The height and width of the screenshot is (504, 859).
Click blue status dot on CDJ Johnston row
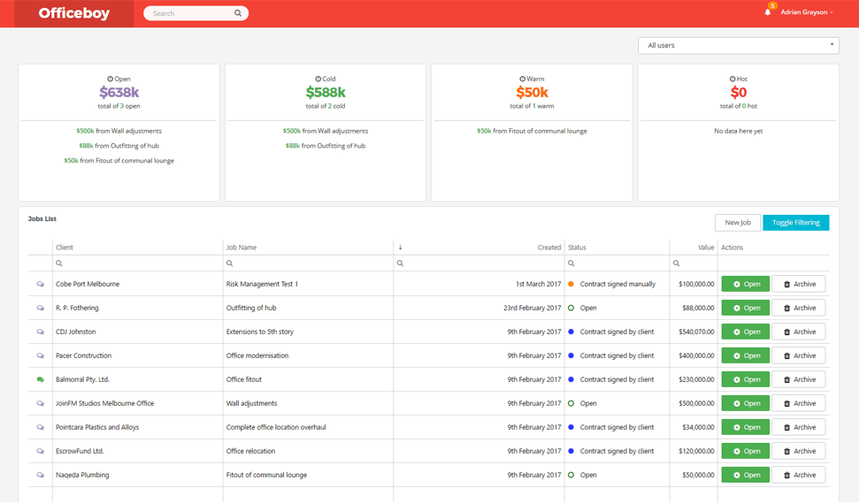pyautogui.click(x=571, y=332)
